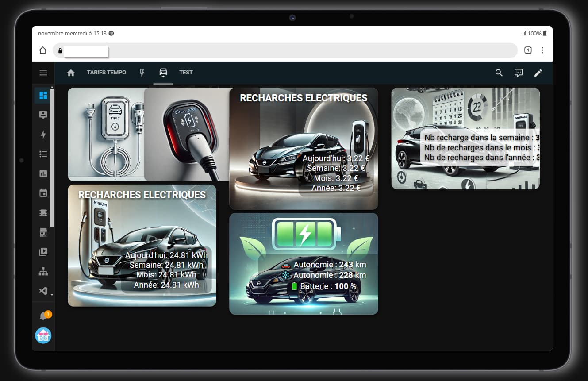Open the hamburger sidebar menu

[x=43, y=73]
